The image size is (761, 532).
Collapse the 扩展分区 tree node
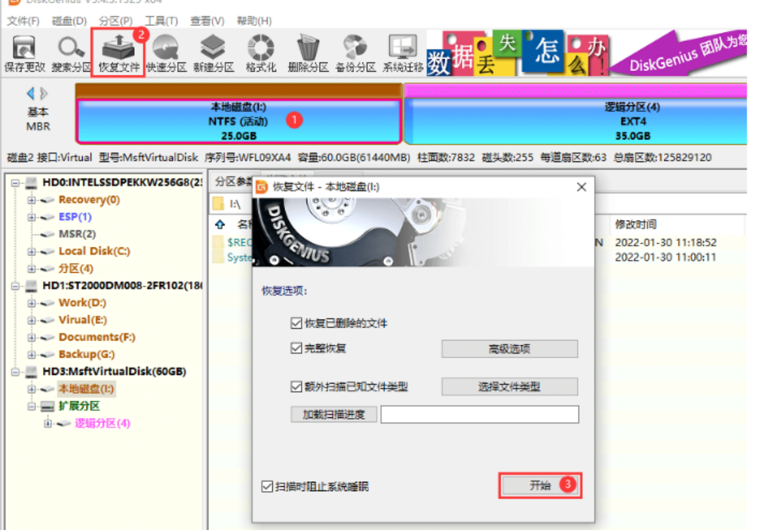(31, 406)
